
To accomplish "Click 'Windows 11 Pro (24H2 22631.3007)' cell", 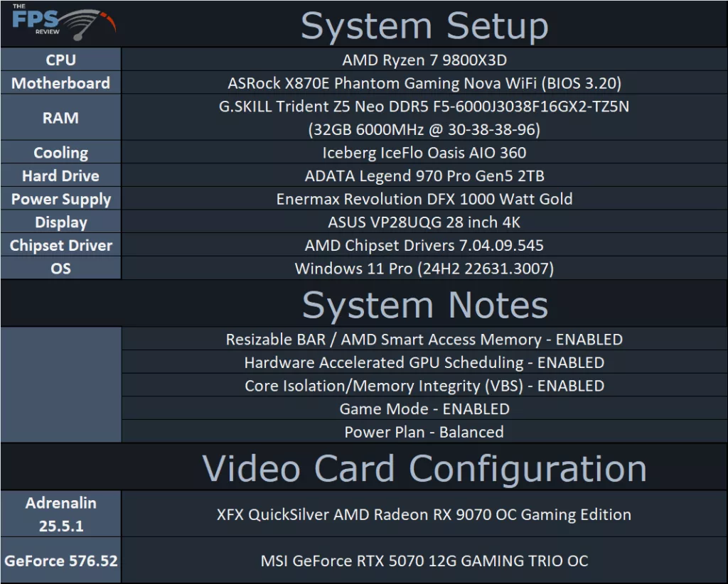I will [424, 268].
